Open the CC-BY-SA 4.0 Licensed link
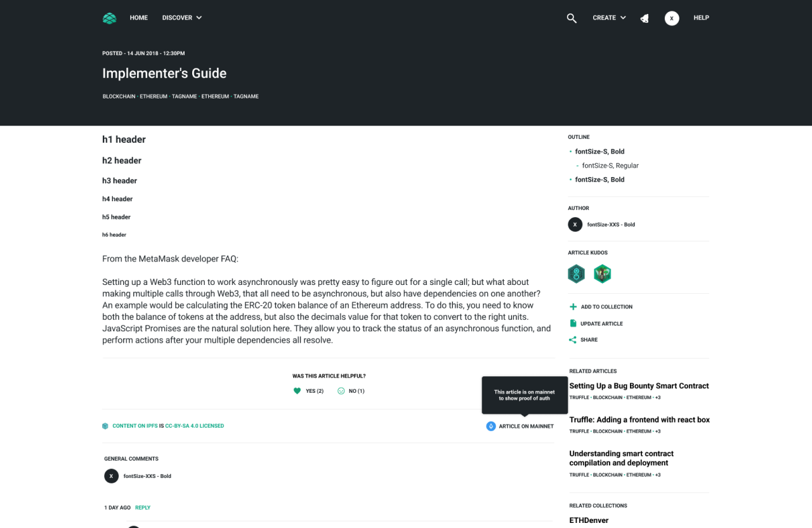The height and width of the screenshot is (528, 812). coord(194,426)
